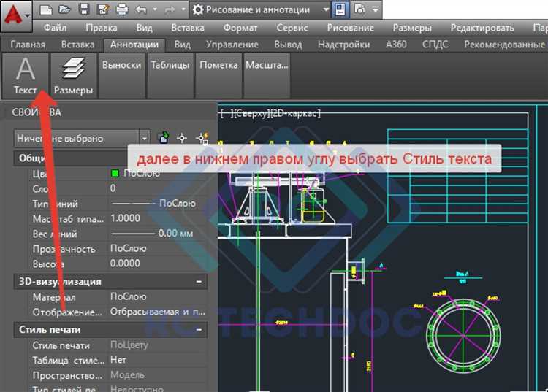Print the drawing using printer icon
The width and height of the screenshot is (548, 392).
[122, 9]
